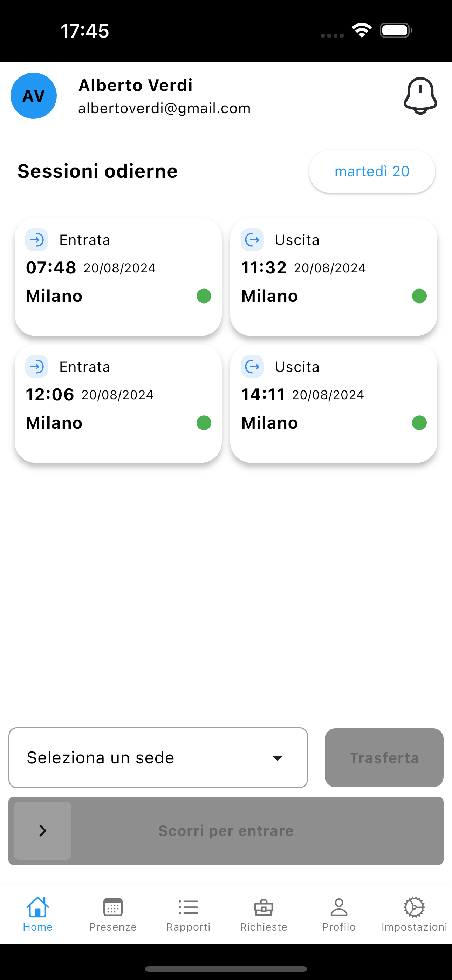Click green status dot on 07:48 entry
Image resolution: width=452 pixels, height=980 pixels.
click(x=204, y=296)
